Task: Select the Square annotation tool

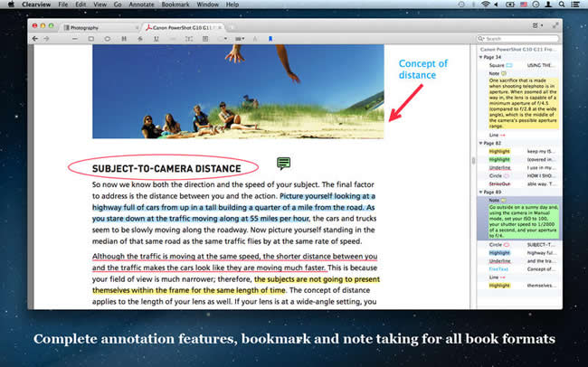Action: 91,39
